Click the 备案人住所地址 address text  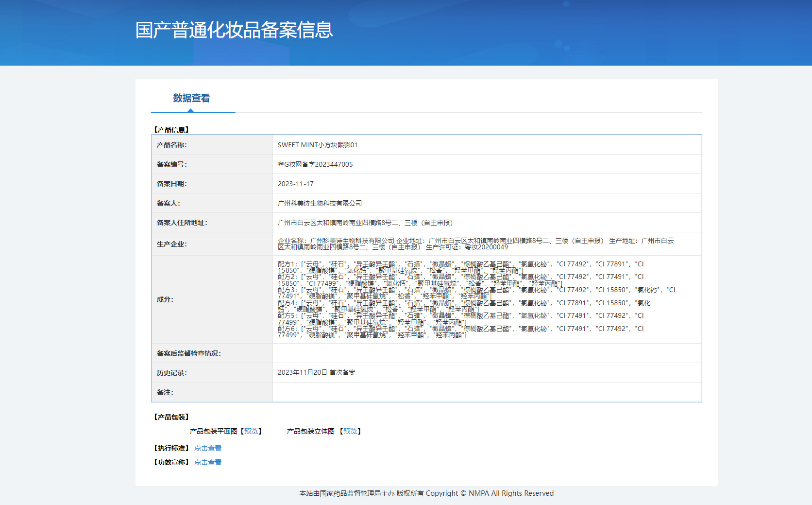[x=365, y=223]
